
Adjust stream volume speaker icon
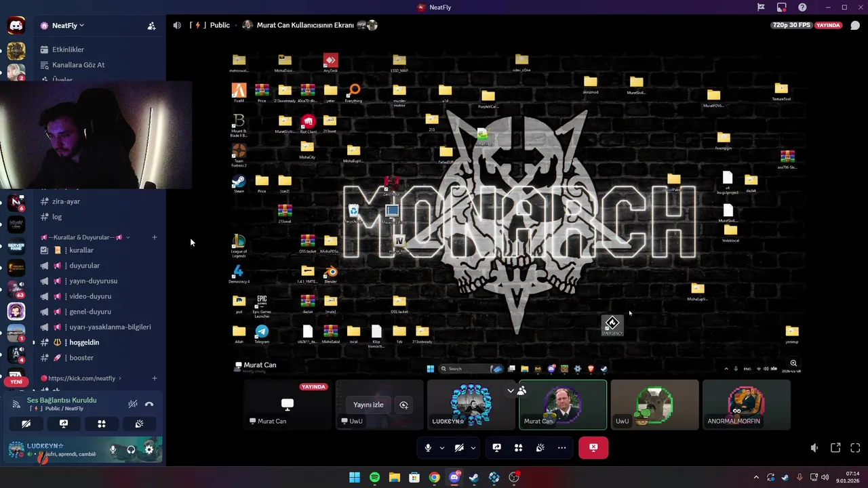coord(814,448)
